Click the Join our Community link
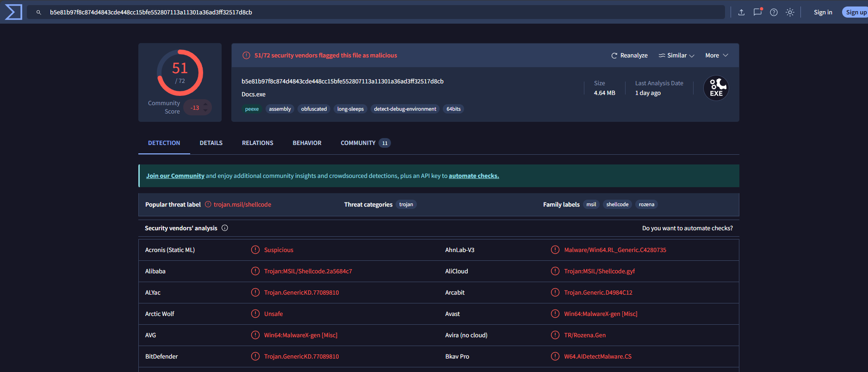 tap(175, 176)
